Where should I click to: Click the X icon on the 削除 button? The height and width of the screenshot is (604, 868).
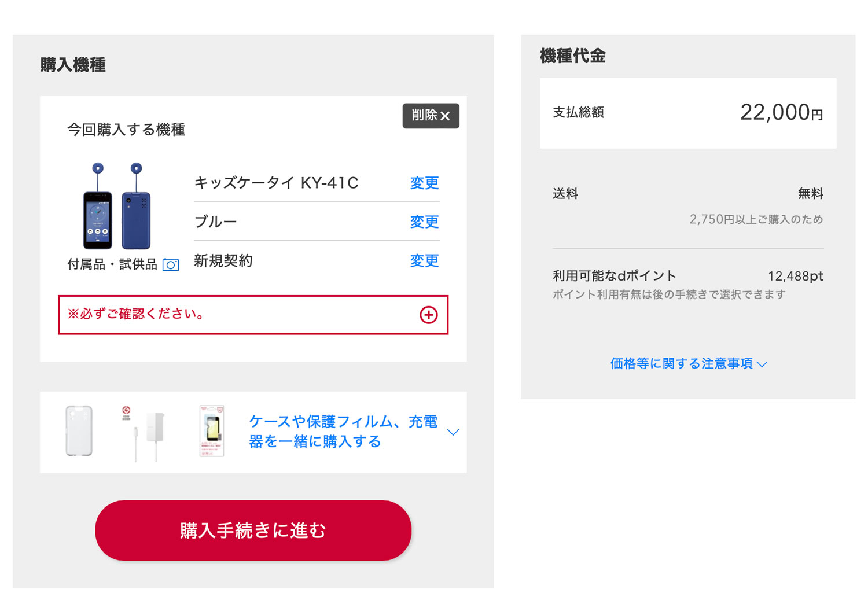coord(445,116)
